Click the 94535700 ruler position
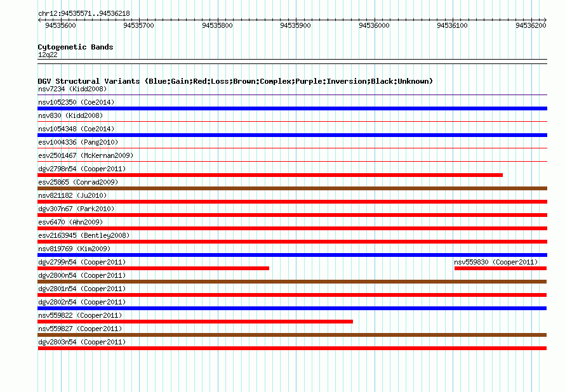 pyautogui.click(x=139, y=25)
